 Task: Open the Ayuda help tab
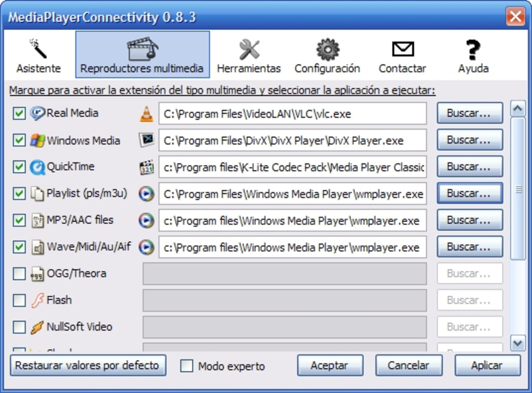[473, 56]
